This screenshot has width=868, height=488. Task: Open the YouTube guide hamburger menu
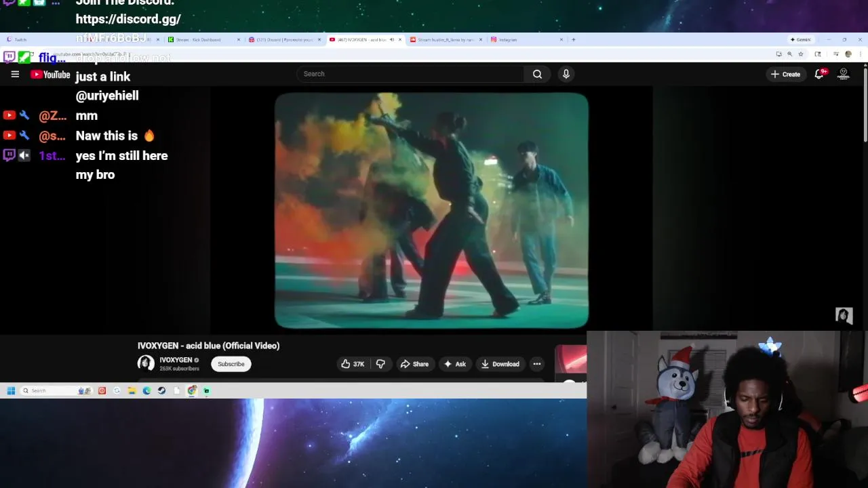[15, 74]
